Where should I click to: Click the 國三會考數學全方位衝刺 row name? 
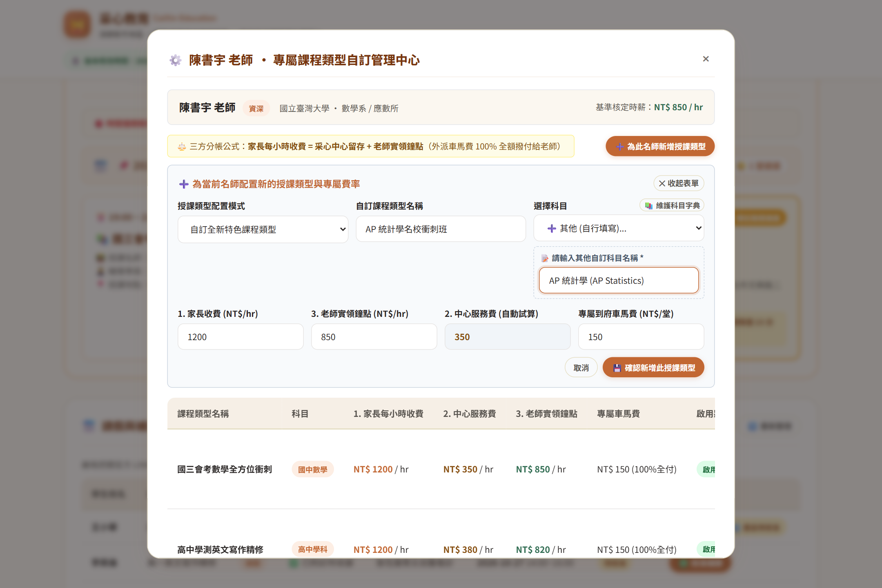coord(225,469)
